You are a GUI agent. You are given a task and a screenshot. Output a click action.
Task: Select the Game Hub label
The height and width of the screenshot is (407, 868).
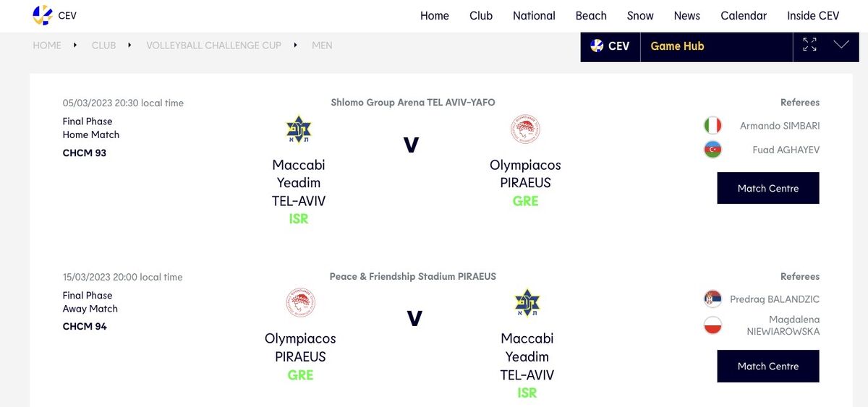click(x=677, y=46)
